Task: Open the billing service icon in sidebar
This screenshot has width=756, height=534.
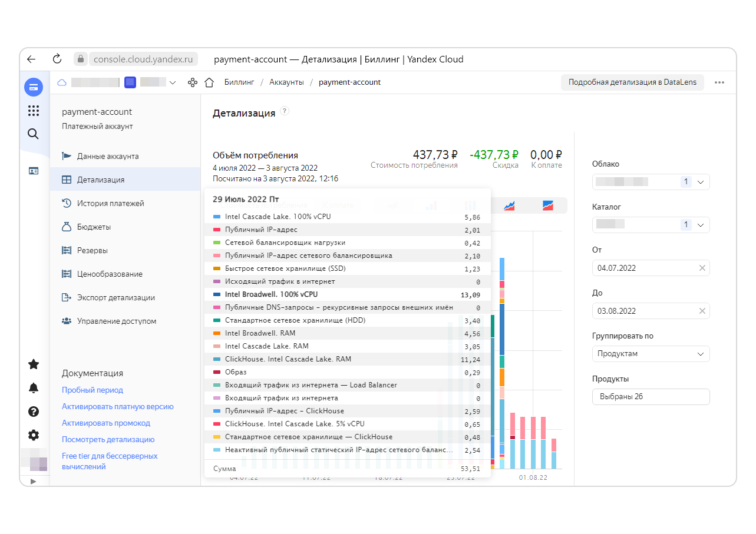Action: [34, 87]
